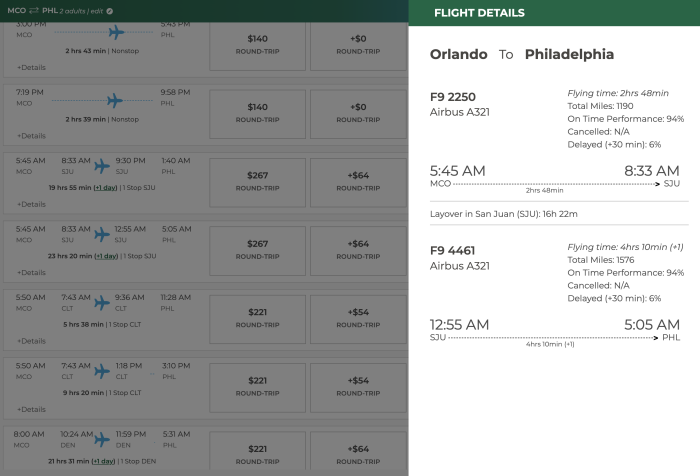Choose the +$64 round-trip option on the DEN flight

tap(358, 450)
